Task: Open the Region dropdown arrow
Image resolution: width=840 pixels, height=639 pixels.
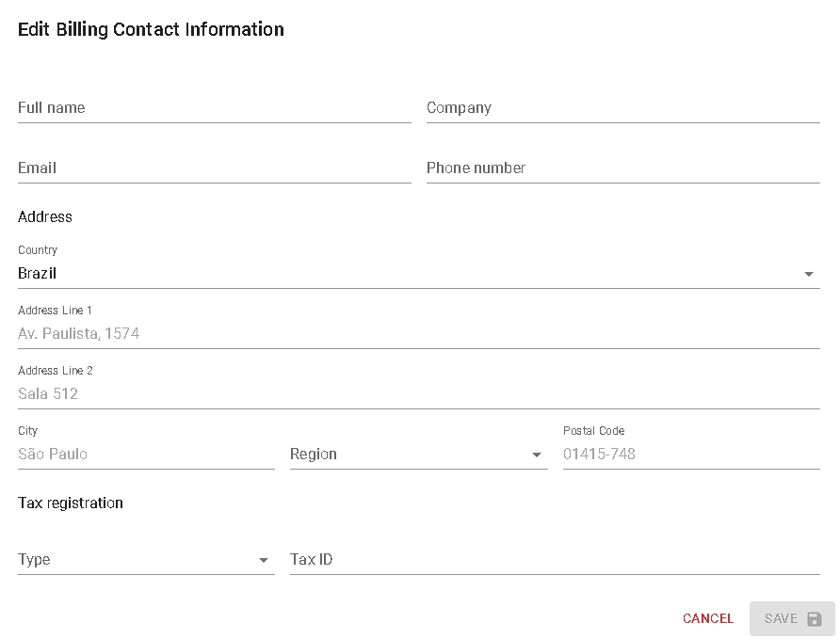Action: coord(537,455)
